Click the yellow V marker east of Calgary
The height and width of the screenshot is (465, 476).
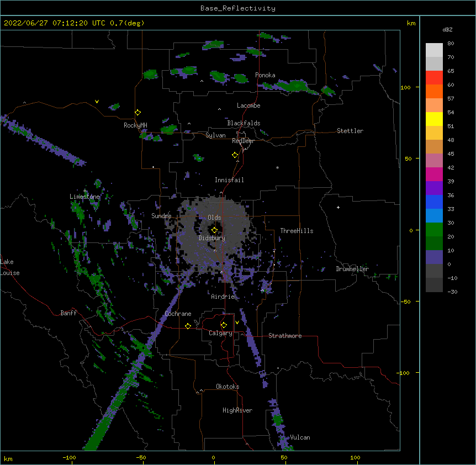coord(237,323)
